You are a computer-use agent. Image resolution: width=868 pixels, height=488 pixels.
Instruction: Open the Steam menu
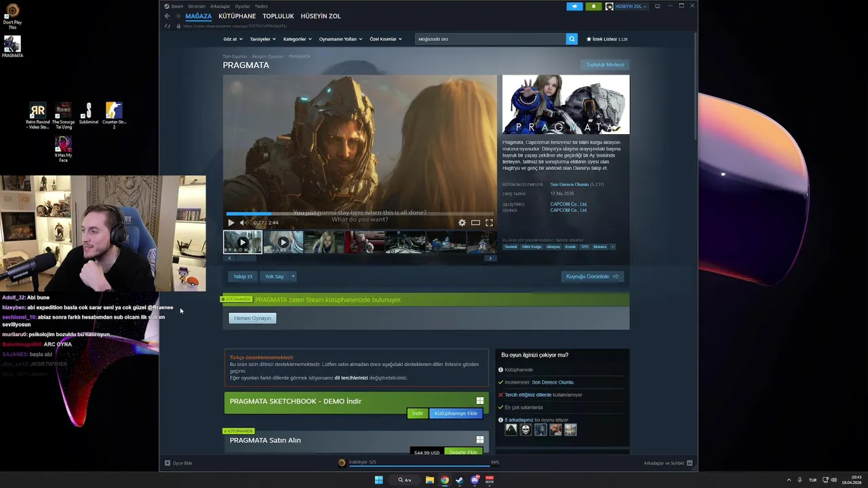174,6
